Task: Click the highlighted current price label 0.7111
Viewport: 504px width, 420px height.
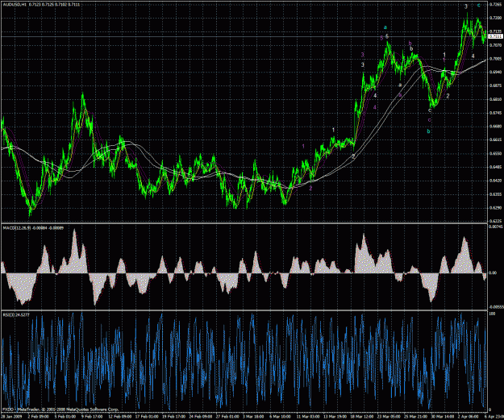Action: pyautogui.click(x=495, y=36)
